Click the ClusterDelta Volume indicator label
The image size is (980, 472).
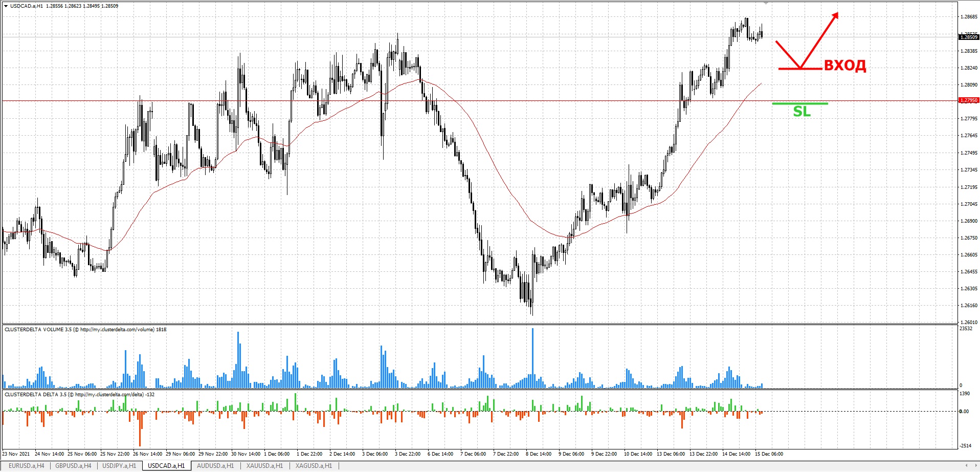point(85,330)
